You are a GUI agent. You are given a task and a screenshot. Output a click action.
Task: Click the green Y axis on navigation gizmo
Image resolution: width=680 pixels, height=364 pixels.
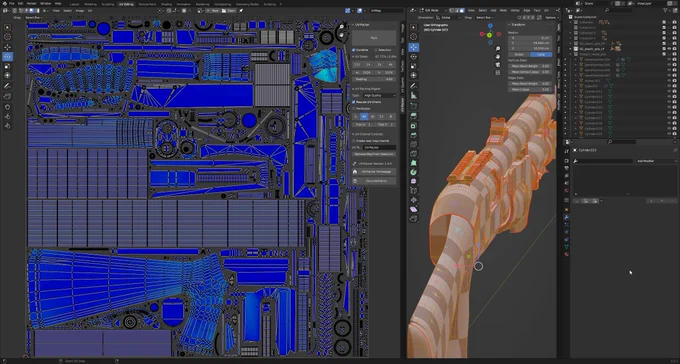(x=490, y=35)
